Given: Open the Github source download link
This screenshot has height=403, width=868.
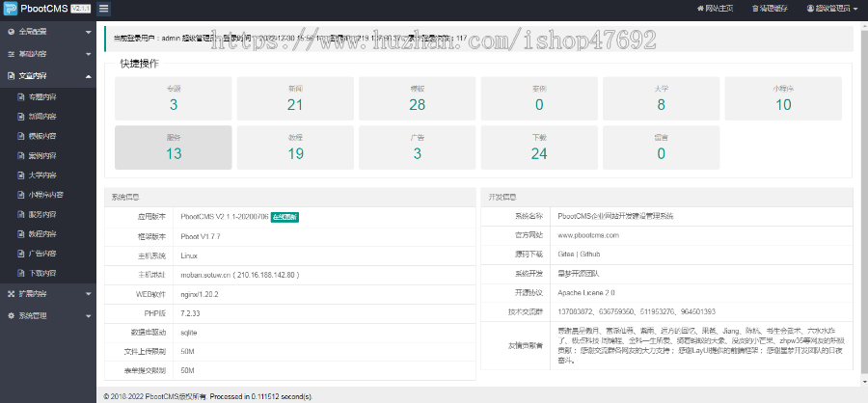Looking at the screenshot, I should click(x=590, y=255).
